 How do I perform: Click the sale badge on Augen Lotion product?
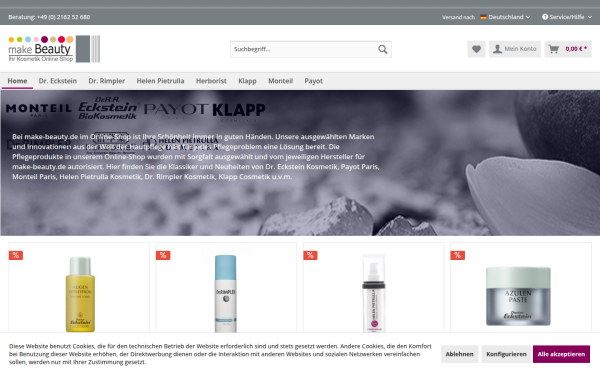click(16, 255)
